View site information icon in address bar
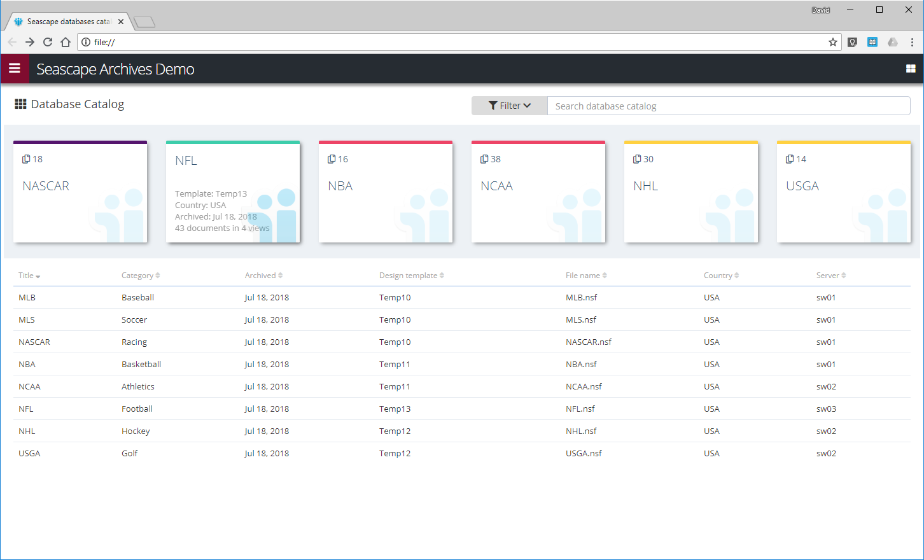This screenshot has width=924, height=560. 86,42
